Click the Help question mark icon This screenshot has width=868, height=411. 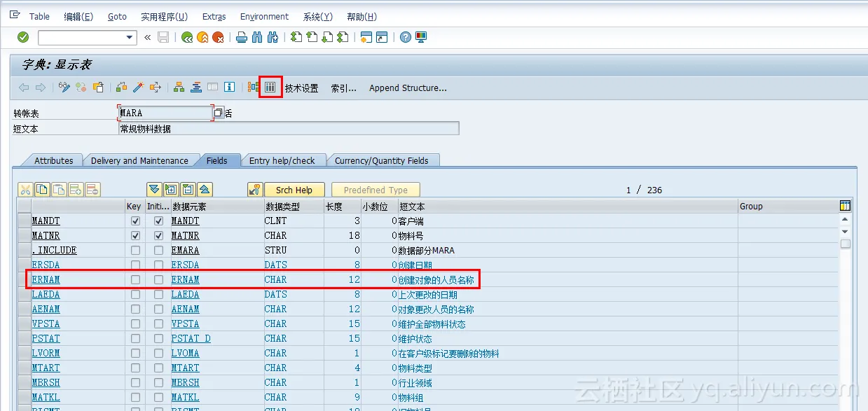[405, 37]
